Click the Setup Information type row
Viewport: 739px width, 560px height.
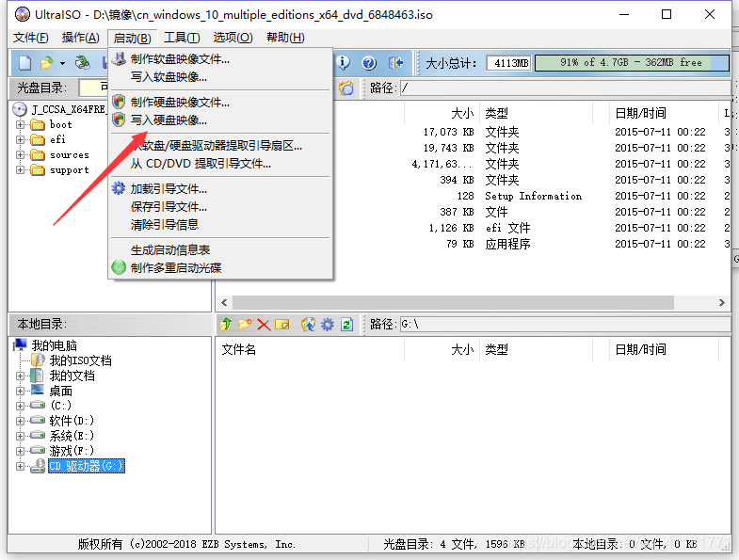point(534,196)
